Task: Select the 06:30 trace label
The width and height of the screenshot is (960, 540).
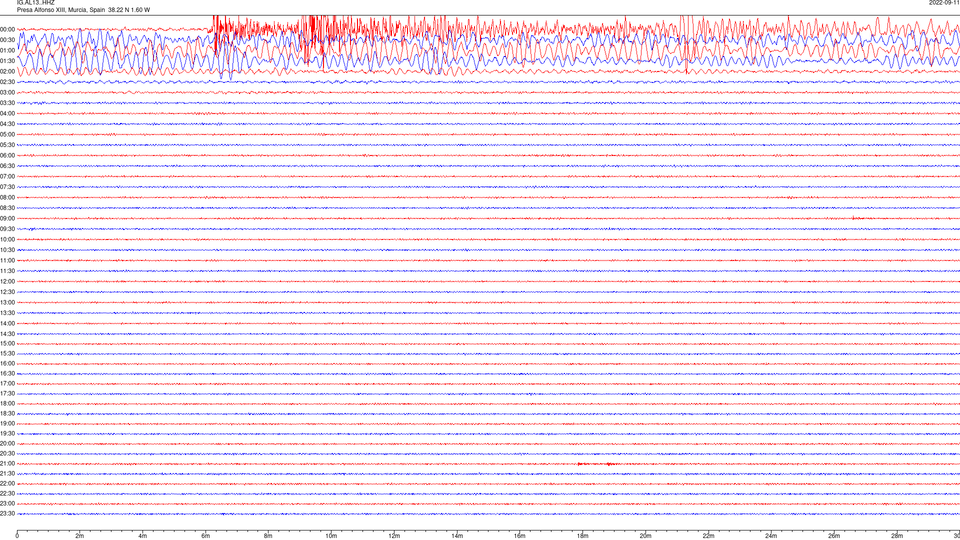Action: 7,166
